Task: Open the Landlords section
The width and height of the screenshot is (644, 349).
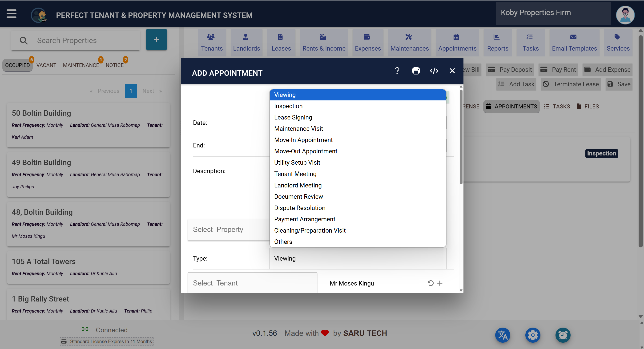Action: [x=246, y=43]
